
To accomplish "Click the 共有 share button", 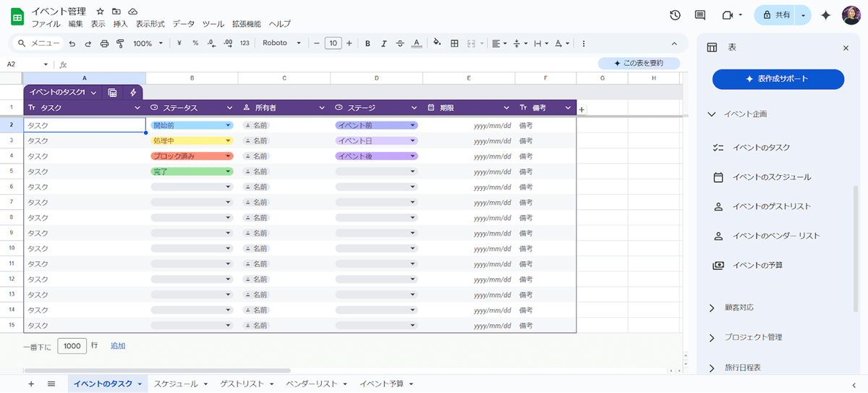I will (776, 15).
